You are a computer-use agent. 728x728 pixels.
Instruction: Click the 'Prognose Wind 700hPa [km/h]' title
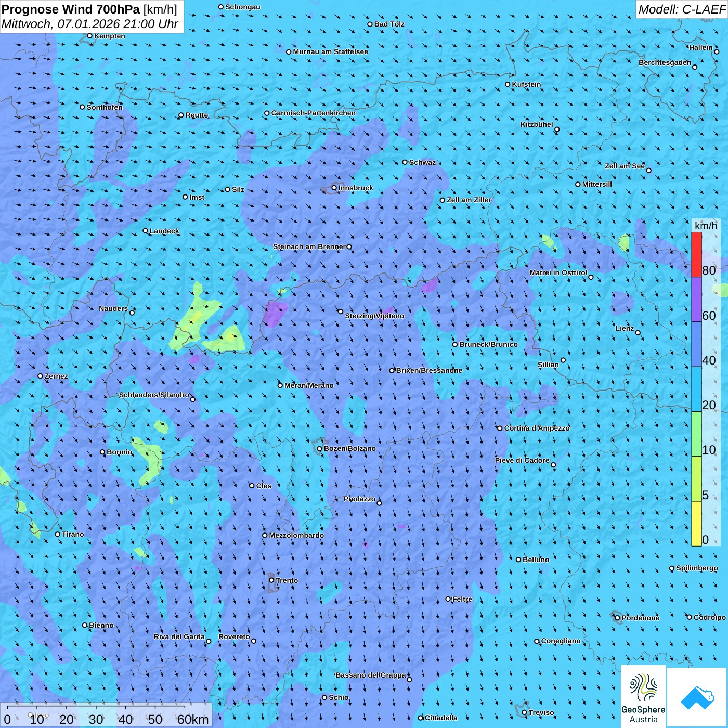pos(89,9)
